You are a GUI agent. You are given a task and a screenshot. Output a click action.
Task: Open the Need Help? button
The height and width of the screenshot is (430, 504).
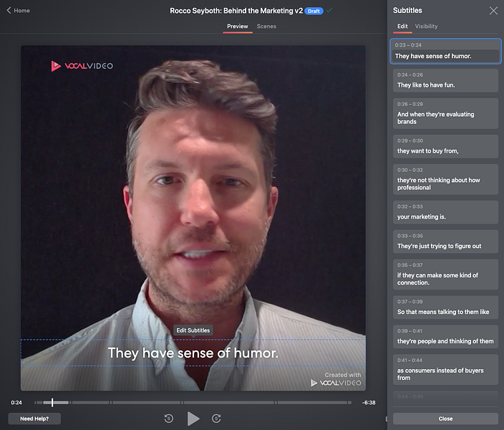click(34, 419)
